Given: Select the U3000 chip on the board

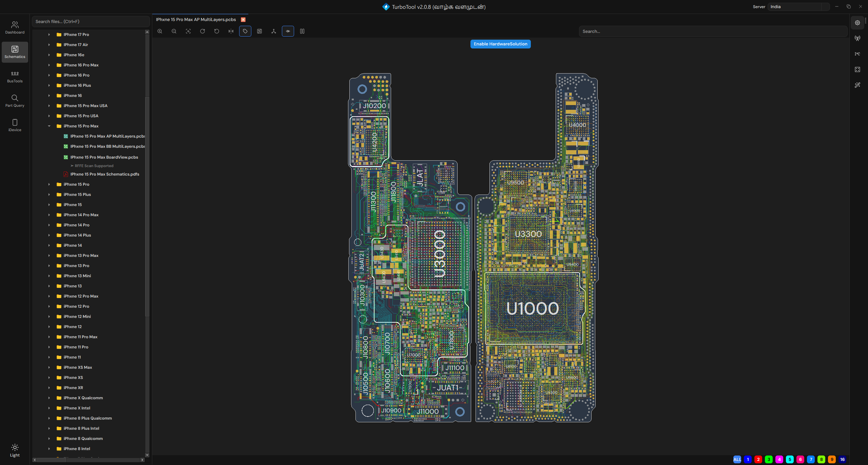Looking at the screenshot, I should point(439,254).
